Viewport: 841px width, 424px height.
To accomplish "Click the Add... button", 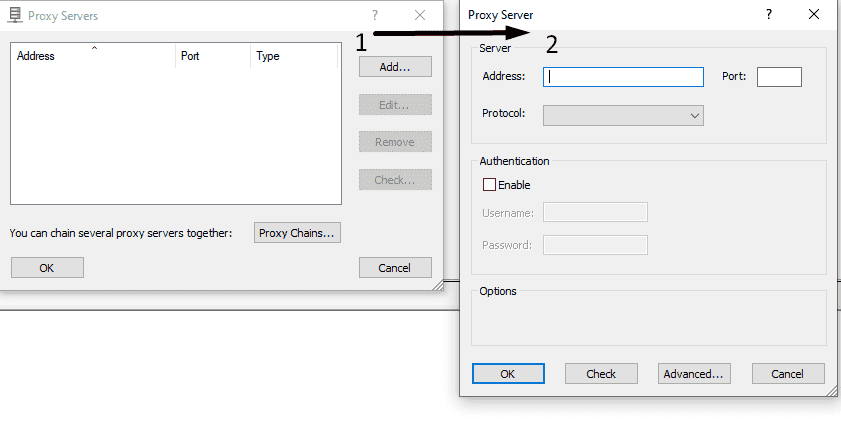I will [395, 67].
